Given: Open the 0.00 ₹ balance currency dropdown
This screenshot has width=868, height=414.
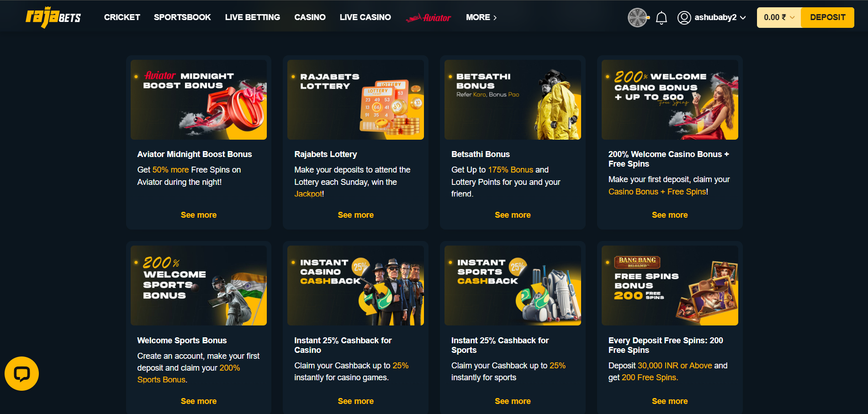Looking at the screenshot, I should click(778, 17).
